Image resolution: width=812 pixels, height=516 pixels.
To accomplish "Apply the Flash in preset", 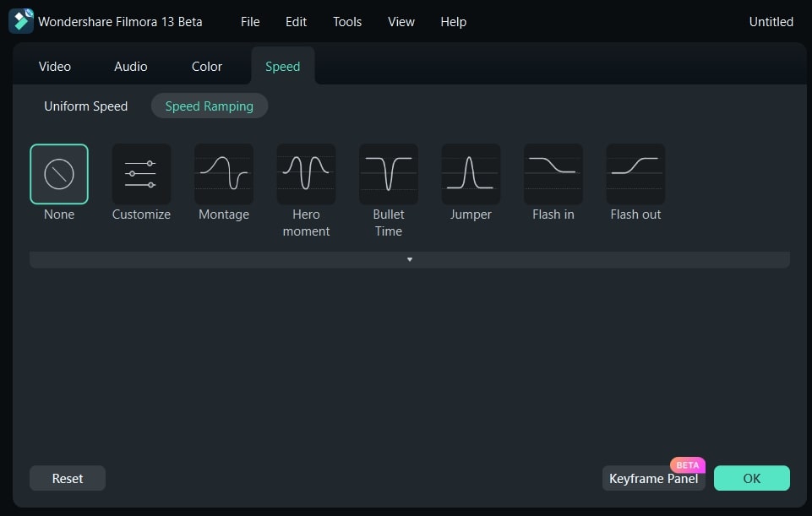I will click(553, 174).
